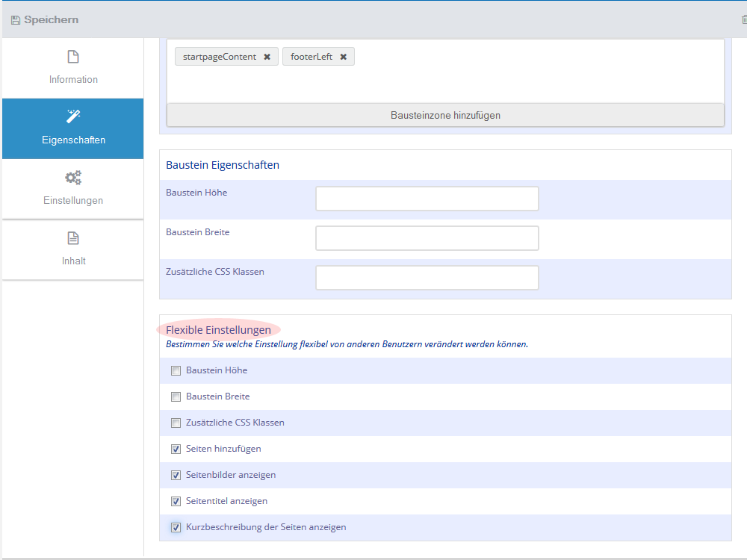Remove the footerLeft tag

(x=343, y=57)
